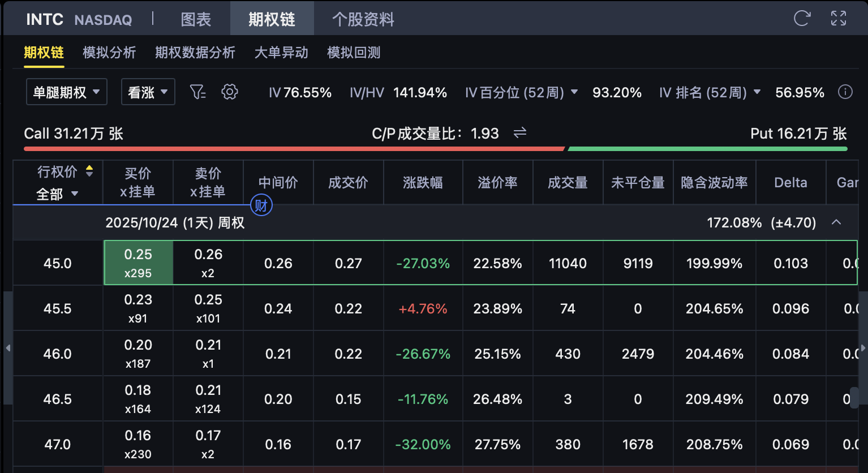This screenshot has height=473, width=868.
Task: Click the blue 财 earnings badge
Action: [261, 205]
